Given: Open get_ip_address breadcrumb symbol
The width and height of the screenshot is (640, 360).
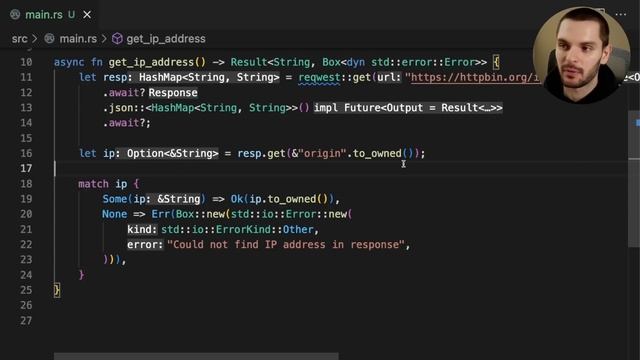Looking at the screenshot, I should (x=166, y=39).
